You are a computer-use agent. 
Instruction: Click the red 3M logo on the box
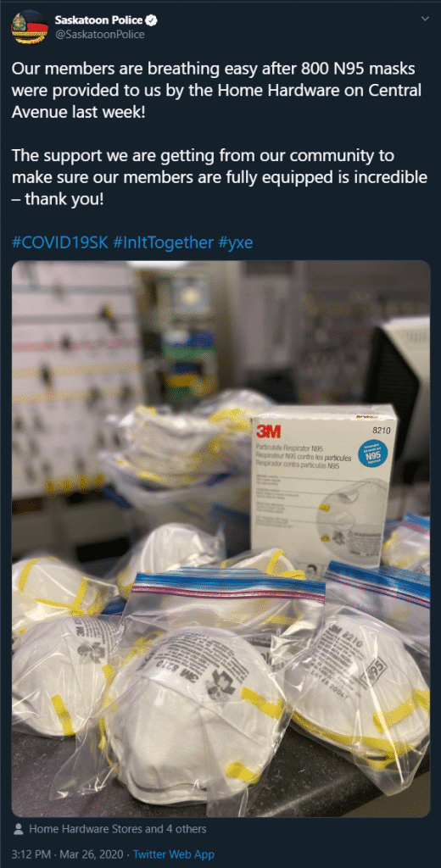[x=268, y=431]
